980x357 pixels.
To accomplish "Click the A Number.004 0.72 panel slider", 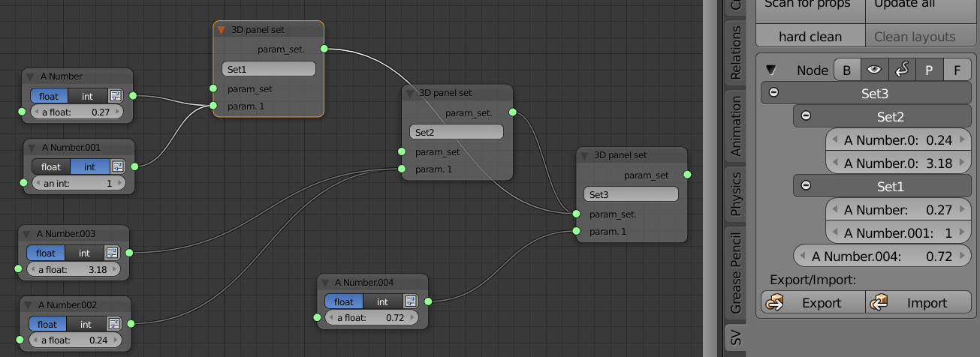I will [x=882, y=256].
